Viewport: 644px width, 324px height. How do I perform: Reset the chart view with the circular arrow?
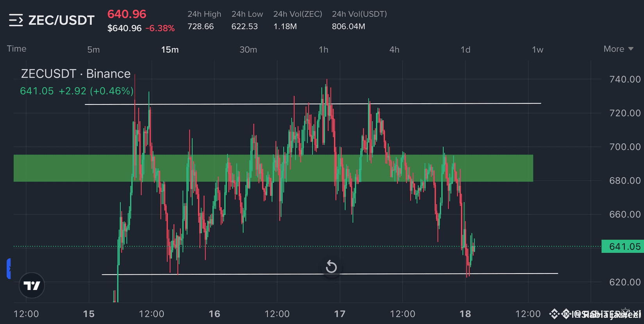click(x=331, y=267)
